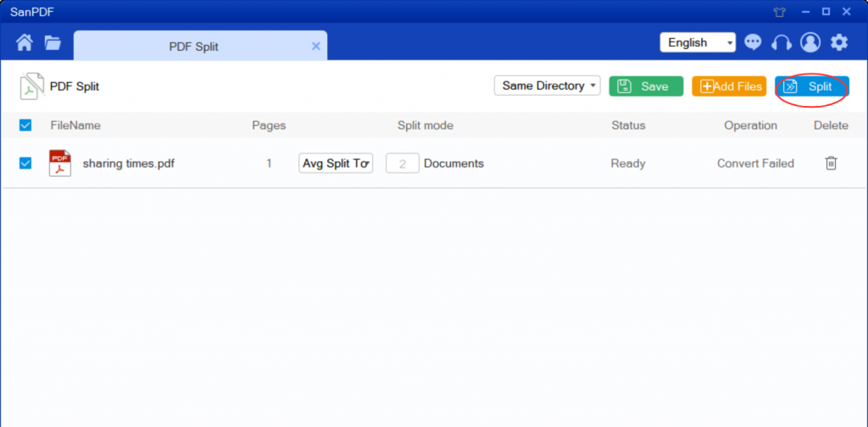868x427 pixels.
Task: Click the page count value 1
Action: point(269,164)
